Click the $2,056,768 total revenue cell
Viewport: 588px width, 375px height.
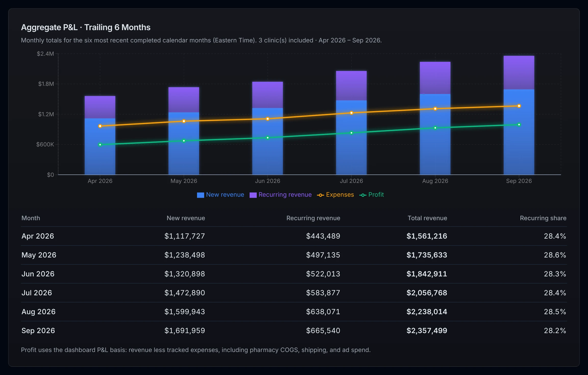(427, 293)
